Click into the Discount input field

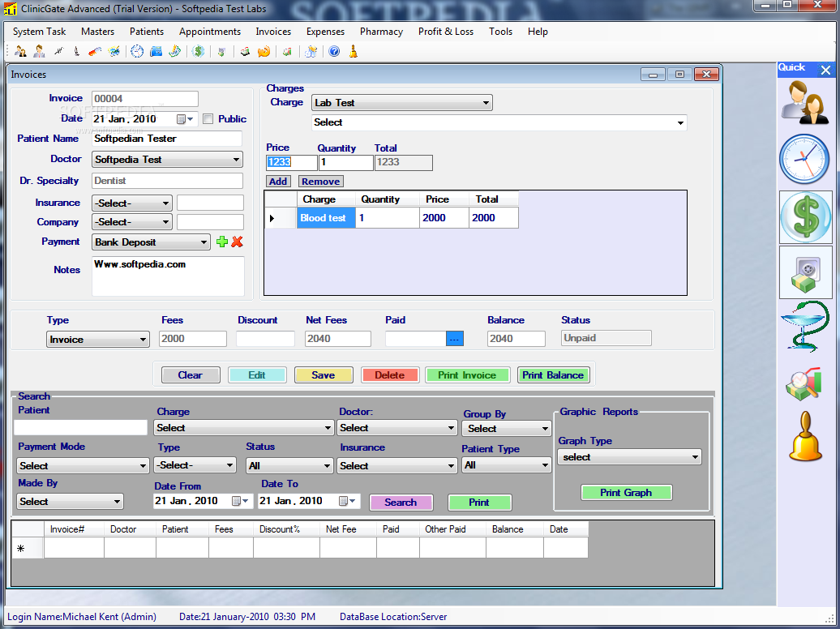265,339
